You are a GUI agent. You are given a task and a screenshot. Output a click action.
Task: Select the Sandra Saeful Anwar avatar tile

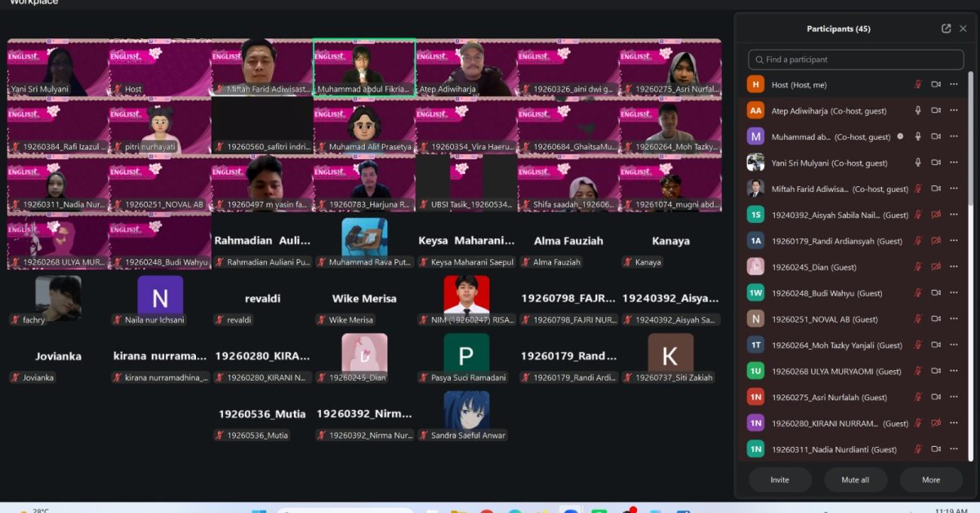click(x=466, y=417)
